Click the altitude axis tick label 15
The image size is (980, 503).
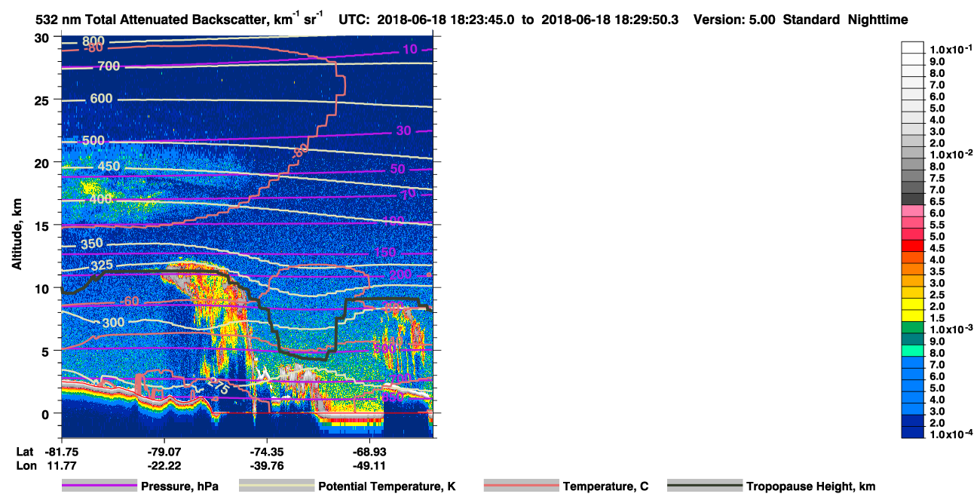44,225
